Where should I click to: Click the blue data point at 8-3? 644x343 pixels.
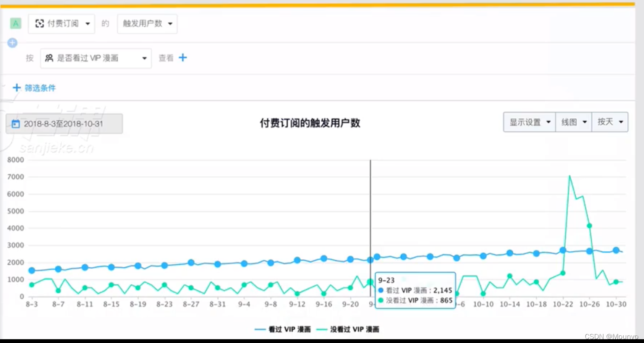tap(32, 270)
